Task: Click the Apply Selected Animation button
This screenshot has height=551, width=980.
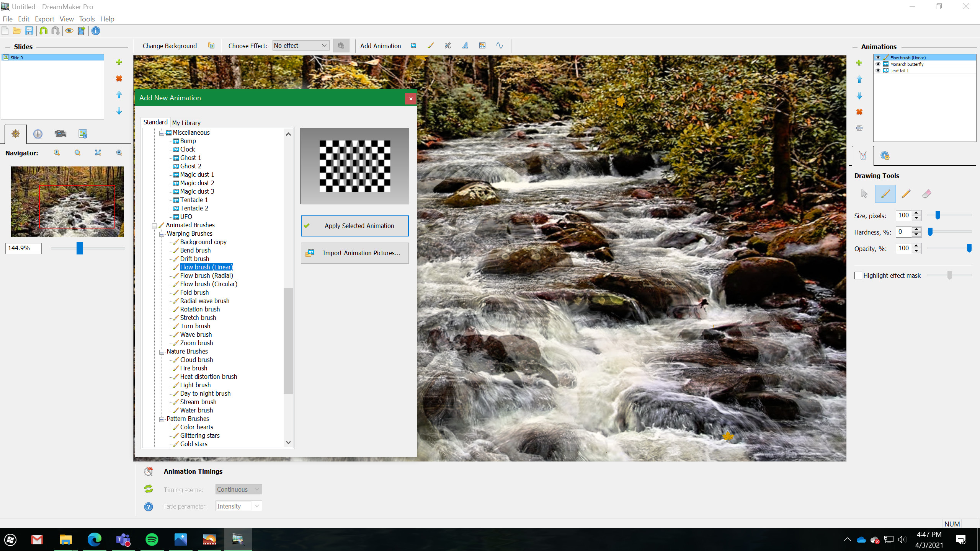Action: point(354,226)
